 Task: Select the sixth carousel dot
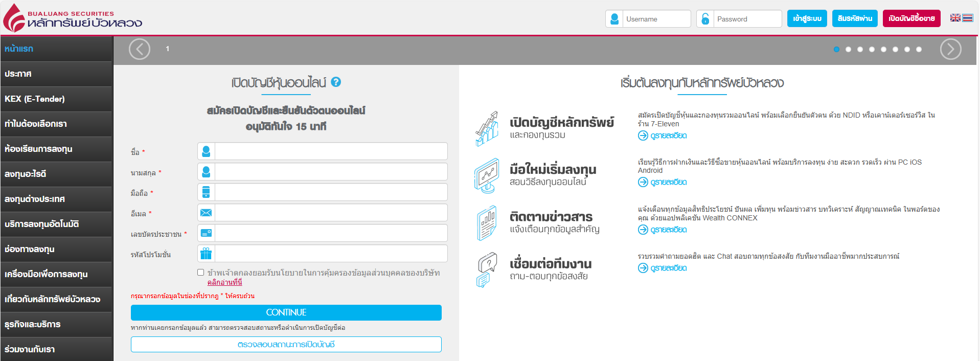click(895, 50)
